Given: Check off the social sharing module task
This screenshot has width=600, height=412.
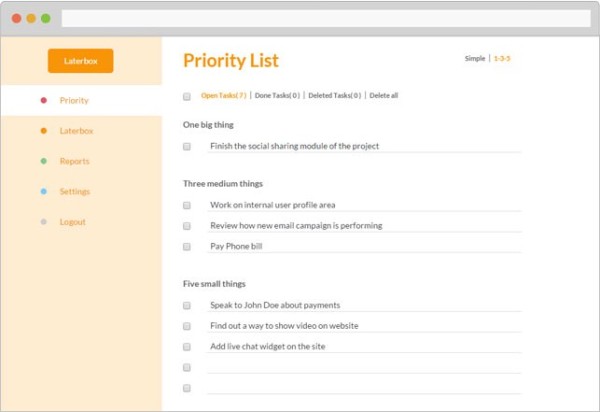Looking at the screenshot, I should click(187, 146).
